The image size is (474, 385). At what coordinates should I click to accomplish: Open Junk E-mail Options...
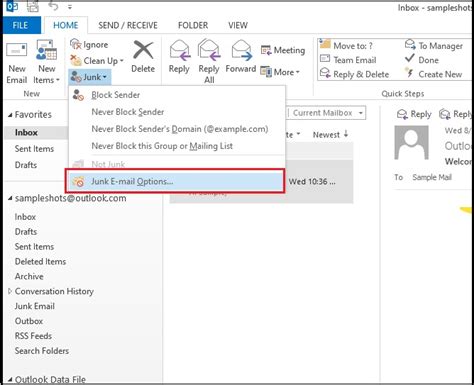pyautogui.click(x=175, y=181)
